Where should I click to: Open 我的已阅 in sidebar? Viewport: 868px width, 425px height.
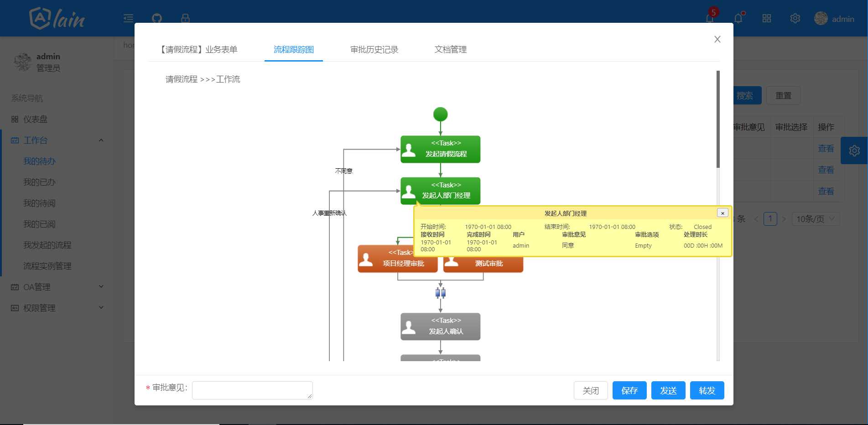pyautogui.click(x=40, y=224)
